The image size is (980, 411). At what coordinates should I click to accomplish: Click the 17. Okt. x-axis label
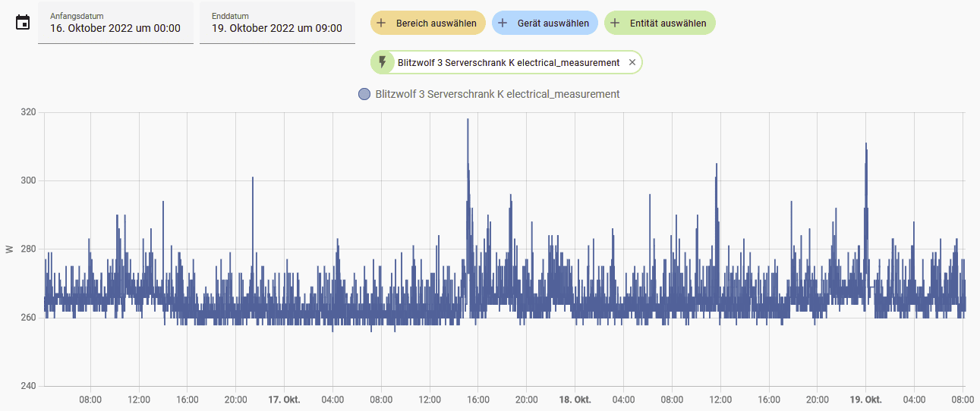click(x=284, y=400)
